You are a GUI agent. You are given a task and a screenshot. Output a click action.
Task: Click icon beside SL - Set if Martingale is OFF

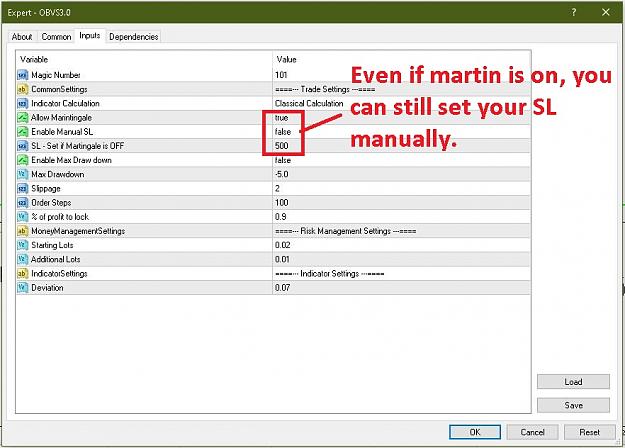(x=23, y=146)
